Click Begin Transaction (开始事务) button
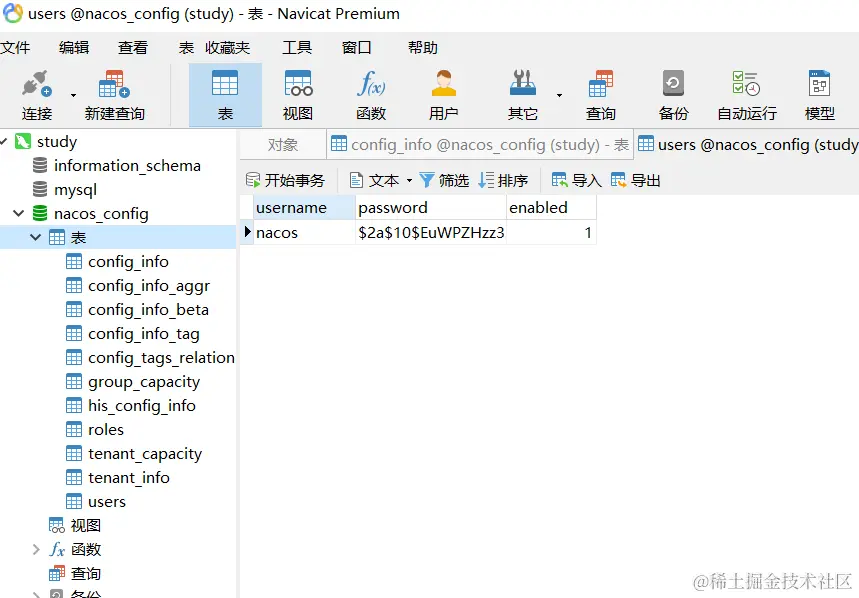This screenshot has height=598, width=859. (285, 180)
